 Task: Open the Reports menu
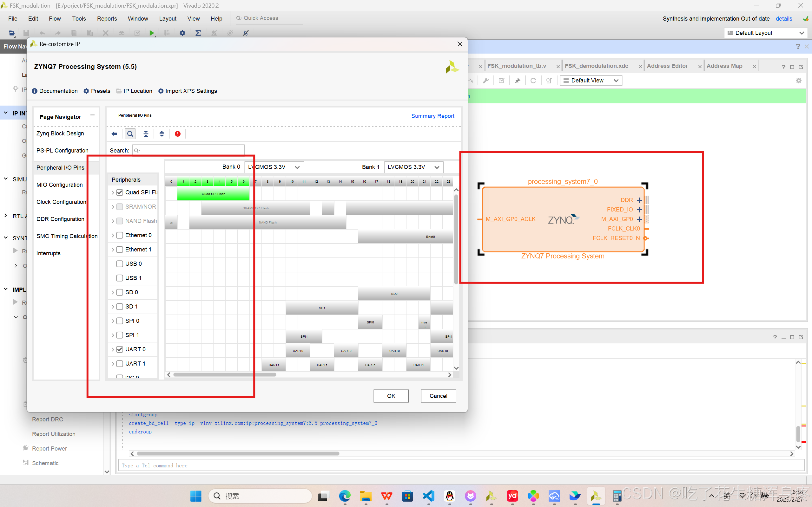pos(107,19)
